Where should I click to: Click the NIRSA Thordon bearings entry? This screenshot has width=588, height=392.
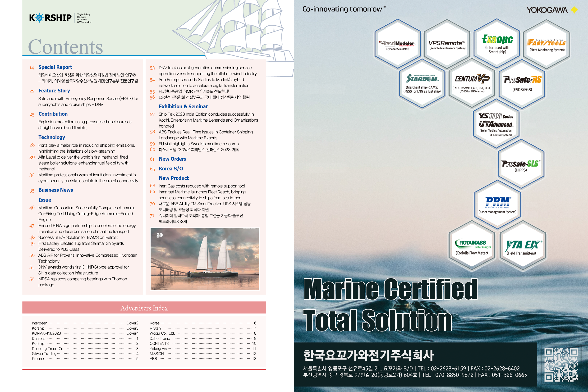point(83,282)
